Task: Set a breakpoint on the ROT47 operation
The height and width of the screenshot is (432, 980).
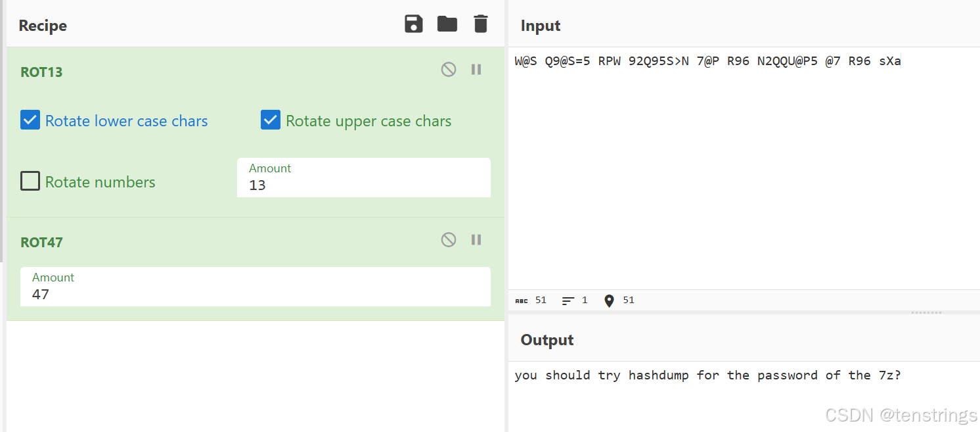Action: 477,239
